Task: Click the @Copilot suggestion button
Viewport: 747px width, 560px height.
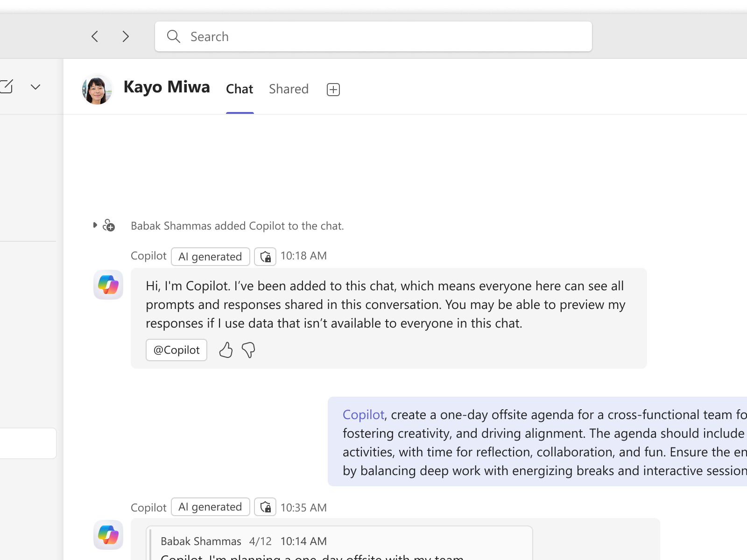Action: tap(176, 350)
